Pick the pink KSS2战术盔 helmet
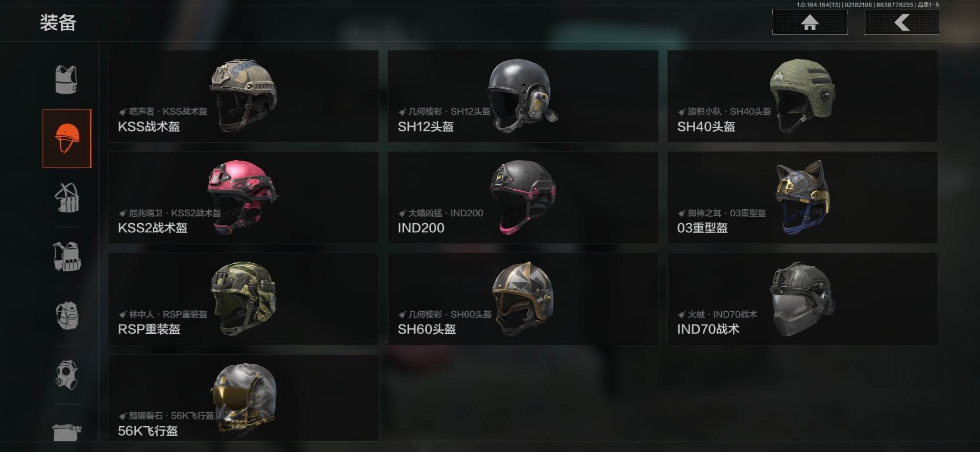Image resolution: width=980 pixels, height=452 pixels. pyautogui.click(x=243, y=197)
